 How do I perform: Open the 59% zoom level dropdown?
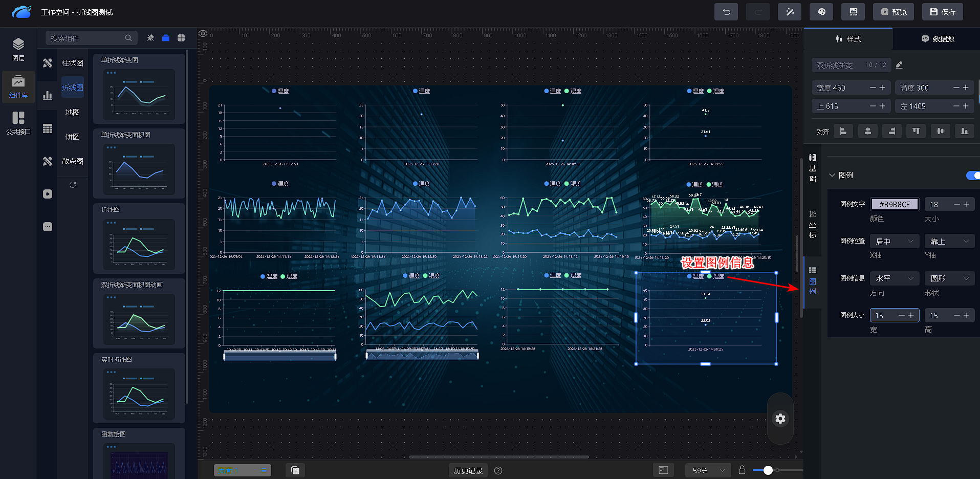point(708,470)
